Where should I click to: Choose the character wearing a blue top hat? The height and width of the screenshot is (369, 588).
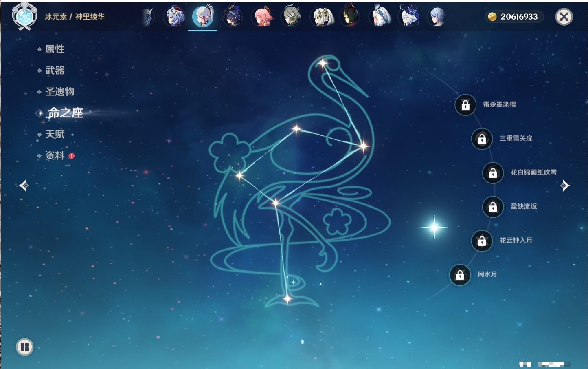pyautogui.click(x=409, y=17)
